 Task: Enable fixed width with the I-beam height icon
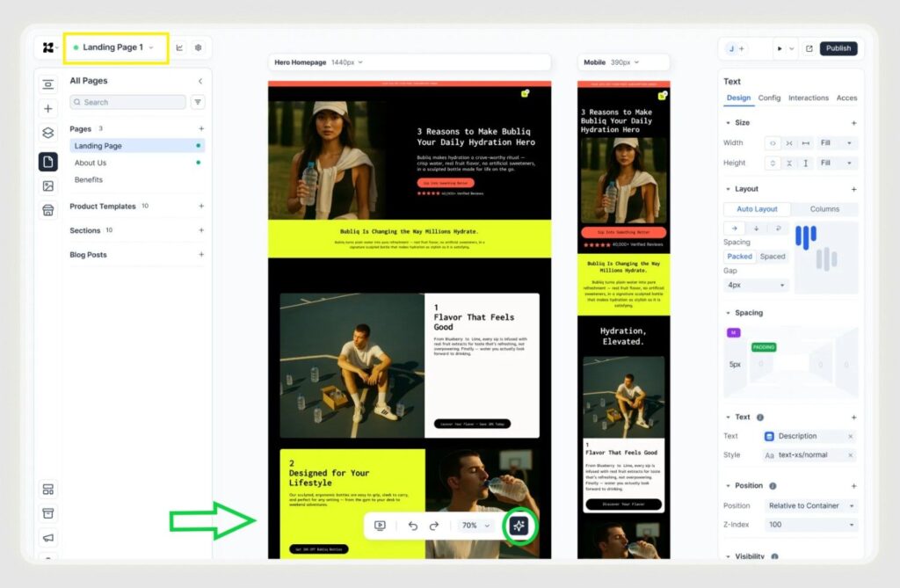806,163
